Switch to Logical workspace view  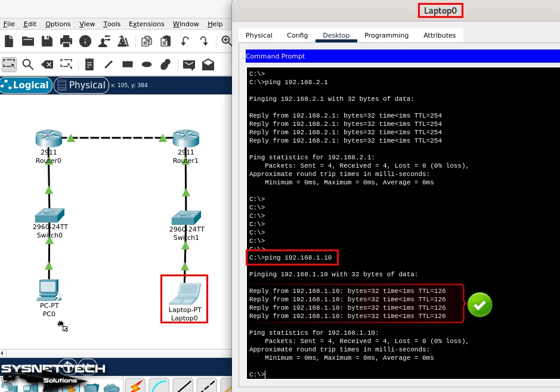(26, 85)
